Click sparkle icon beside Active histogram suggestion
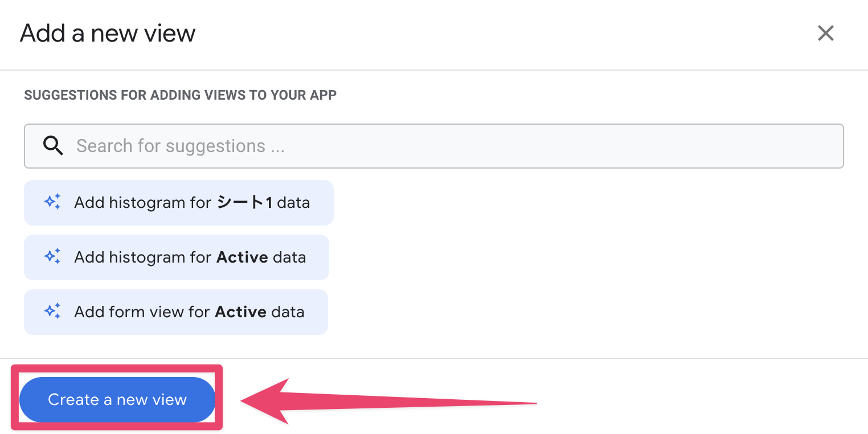 point(52,257)
